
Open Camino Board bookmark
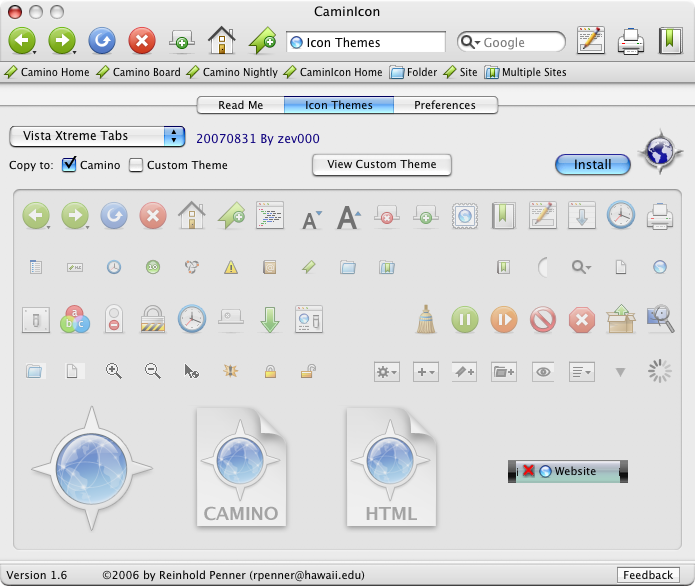(x=138, y=72)
